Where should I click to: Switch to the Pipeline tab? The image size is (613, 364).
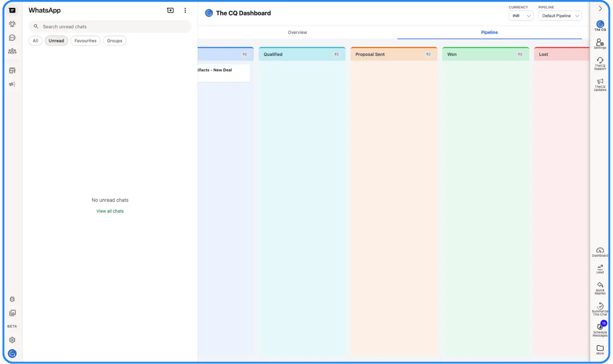(x=489, y=32)
